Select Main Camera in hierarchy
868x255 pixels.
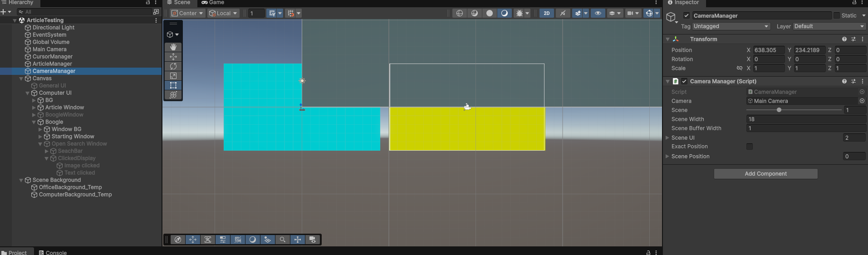(x=49, y=49)
